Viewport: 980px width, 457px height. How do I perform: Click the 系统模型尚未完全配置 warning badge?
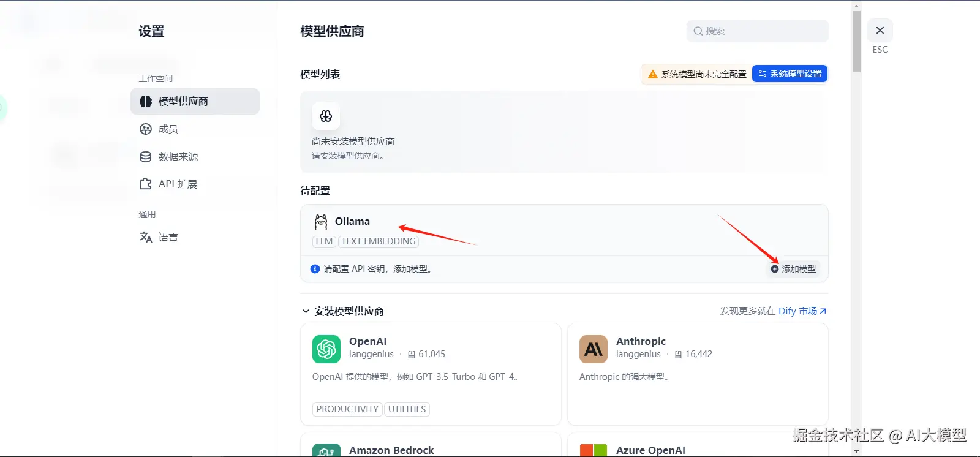(x=696, y=74)
